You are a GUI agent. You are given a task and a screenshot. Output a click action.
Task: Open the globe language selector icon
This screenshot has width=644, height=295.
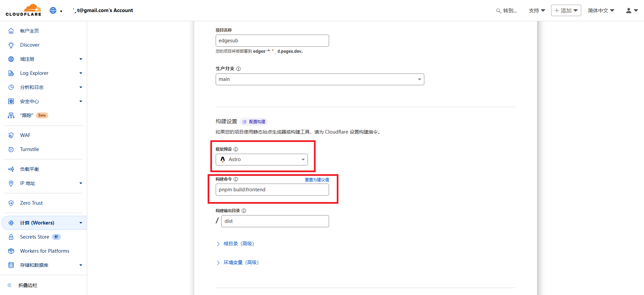pos(53,10)
